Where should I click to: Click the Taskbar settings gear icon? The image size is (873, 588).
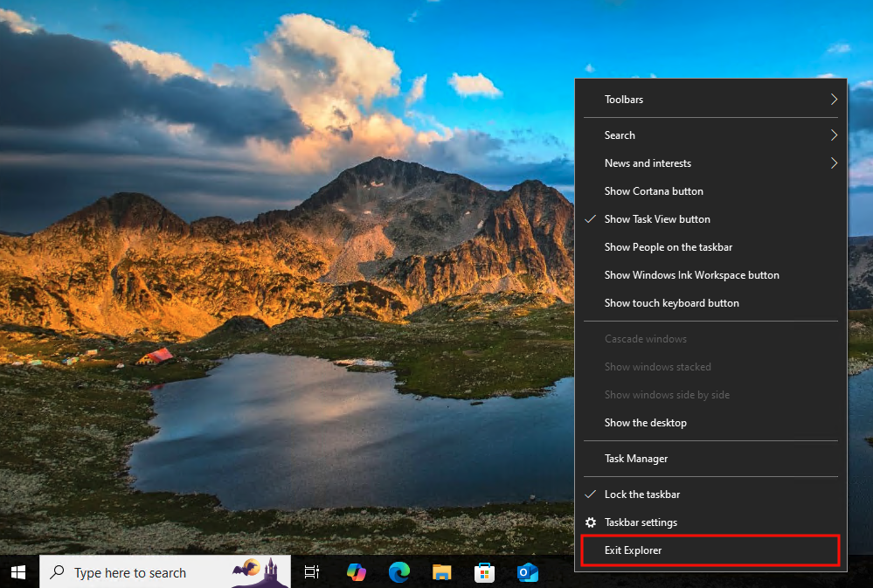click(590, 522)
